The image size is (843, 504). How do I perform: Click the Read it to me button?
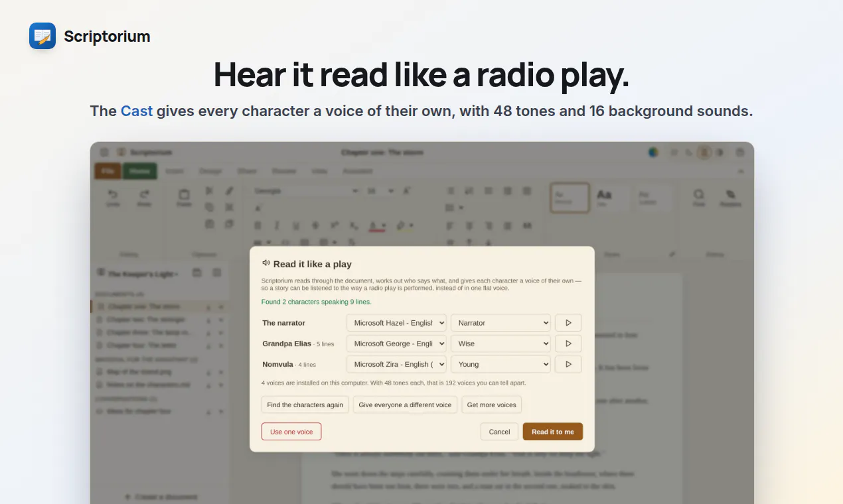pos(553,432)
